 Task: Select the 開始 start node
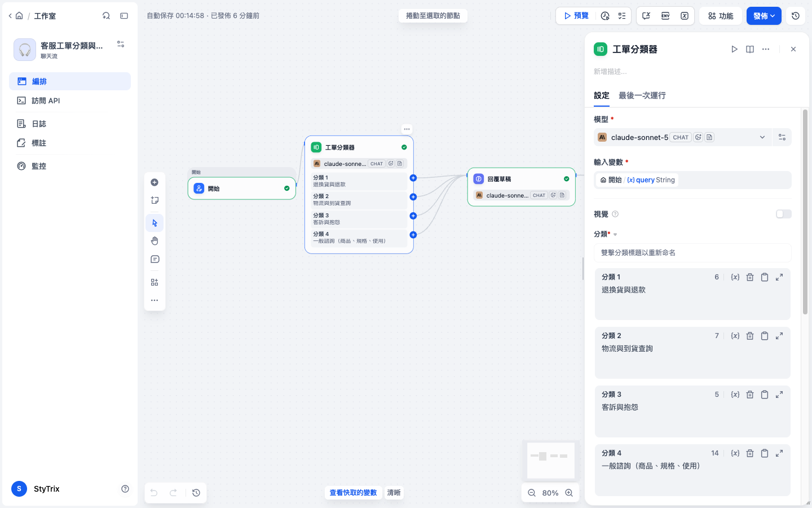[242, 189]
